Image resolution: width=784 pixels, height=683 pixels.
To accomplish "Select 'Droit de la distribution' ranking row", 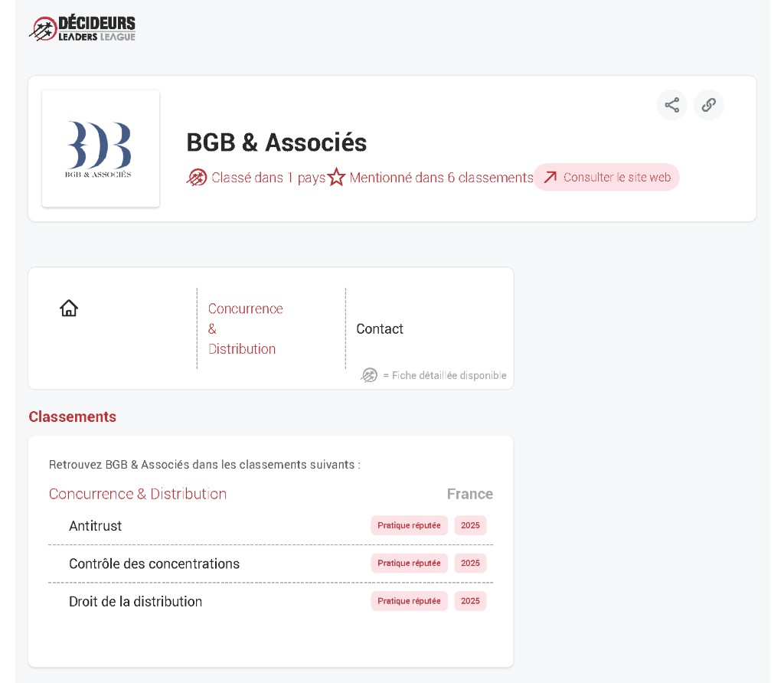I will pos(270,601).
